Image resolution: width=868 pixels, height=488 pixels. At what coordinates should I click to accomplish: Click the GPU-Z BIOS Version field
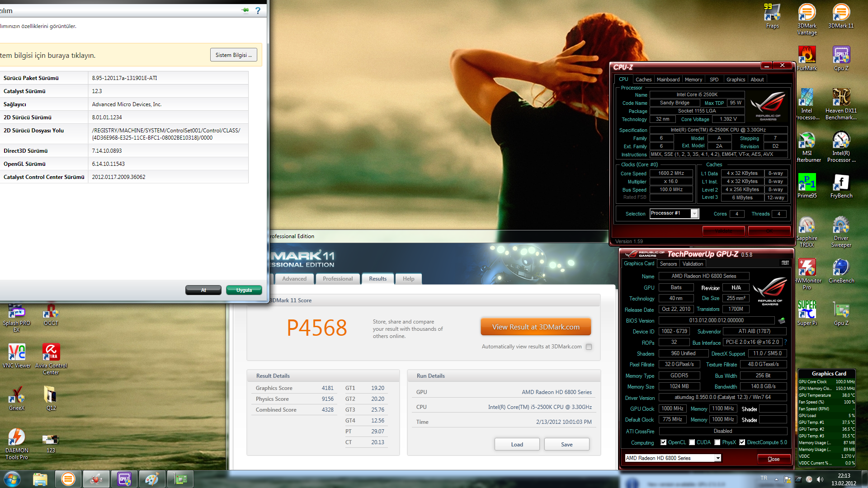click(716, 320)
